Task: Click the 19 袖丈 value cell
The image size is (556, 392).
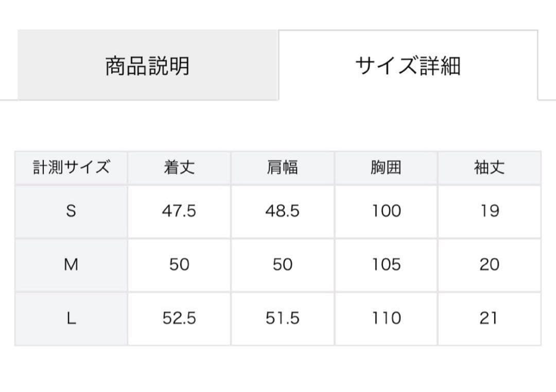Action: point(490,211)
